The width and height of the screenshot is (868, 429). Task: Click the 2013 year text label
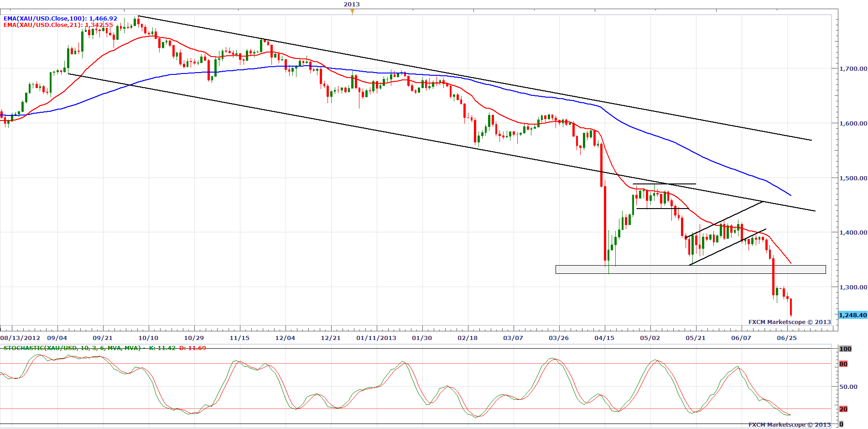352,5
